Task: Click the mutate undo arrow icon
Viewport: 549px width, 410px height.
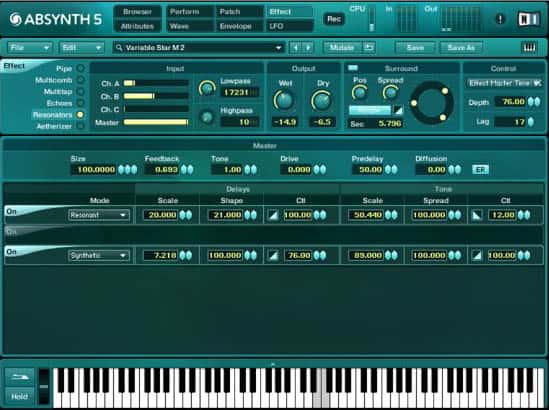Action: pos(368,47)
